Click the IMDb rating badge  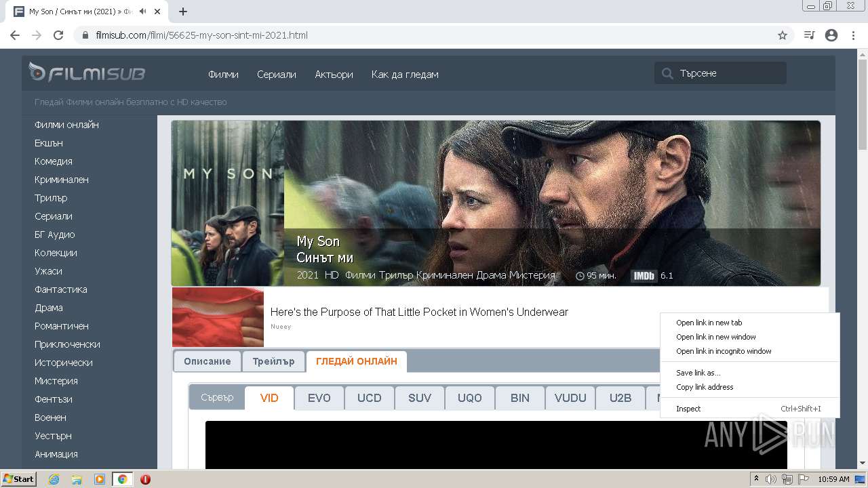coord(644,276)
